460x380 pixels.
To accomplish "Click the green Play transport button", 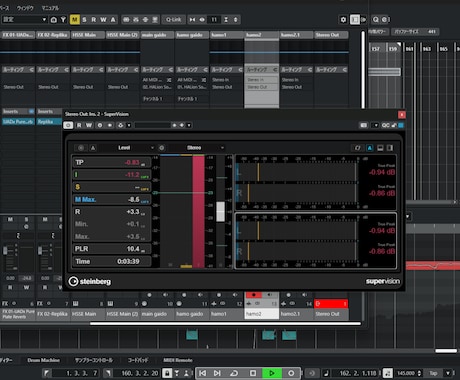I will (272, 373).
